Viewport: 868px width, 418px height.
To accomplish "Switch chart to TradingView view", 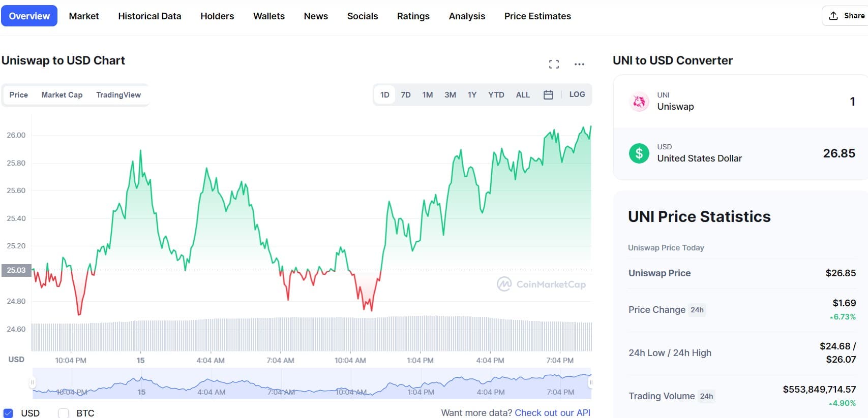I will 118,95.
